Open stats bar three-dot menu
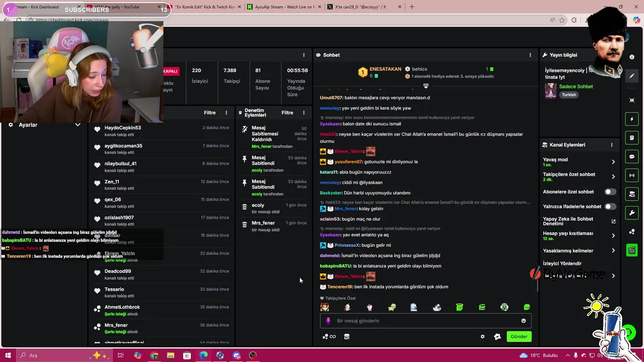 pyautogui.click(x=303, y=55)
